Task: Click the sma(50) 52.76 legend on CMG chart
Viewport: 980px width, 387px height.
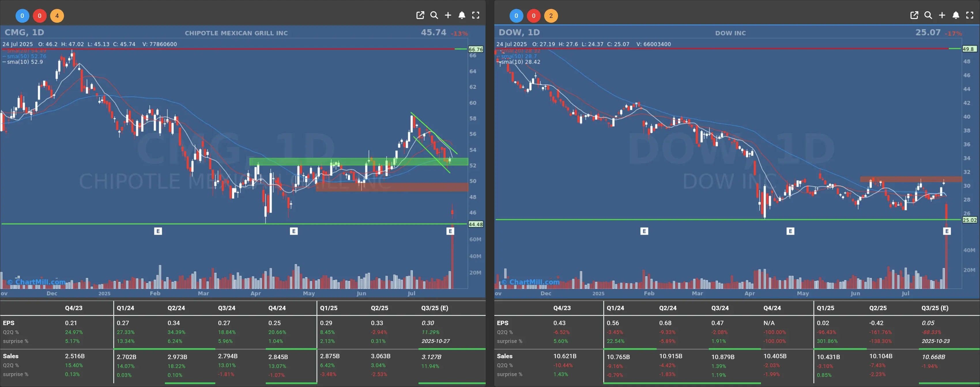Action: tap(24, 56)
